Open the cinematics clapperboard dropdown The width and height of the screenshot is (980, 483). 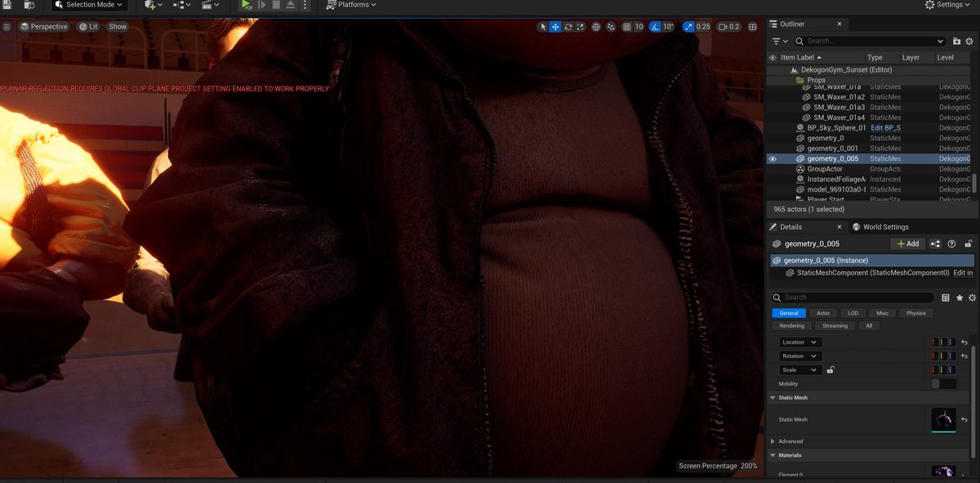(x=210, y=5)
